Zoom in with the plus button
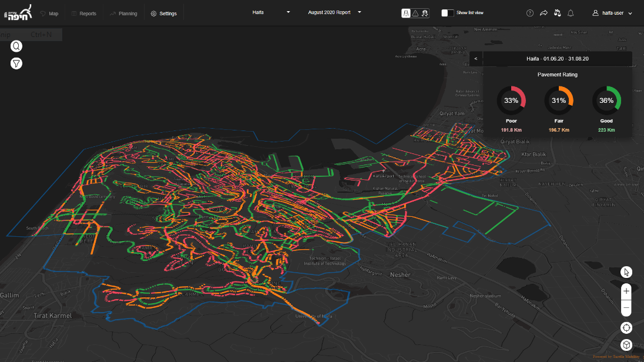Image resolution: width=644 pixels, height=362 pixels. tap(626, 291)
